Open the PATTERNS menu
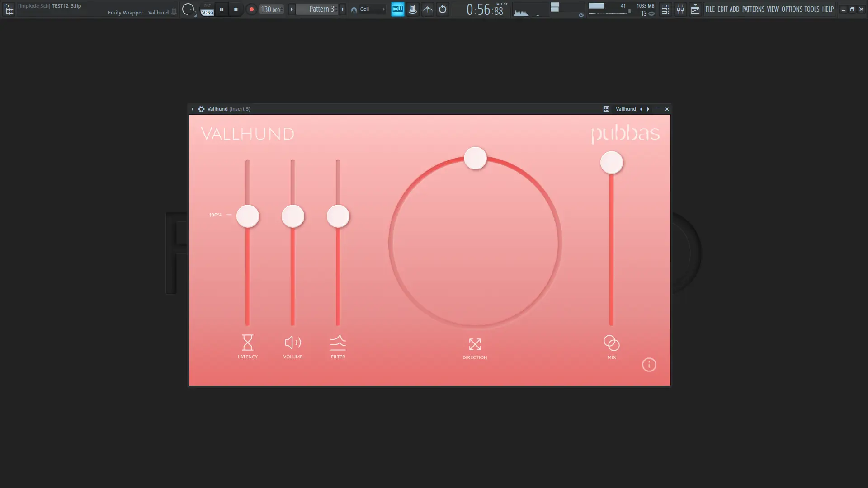The image size is (868, 488). click(x=753, y=9)
